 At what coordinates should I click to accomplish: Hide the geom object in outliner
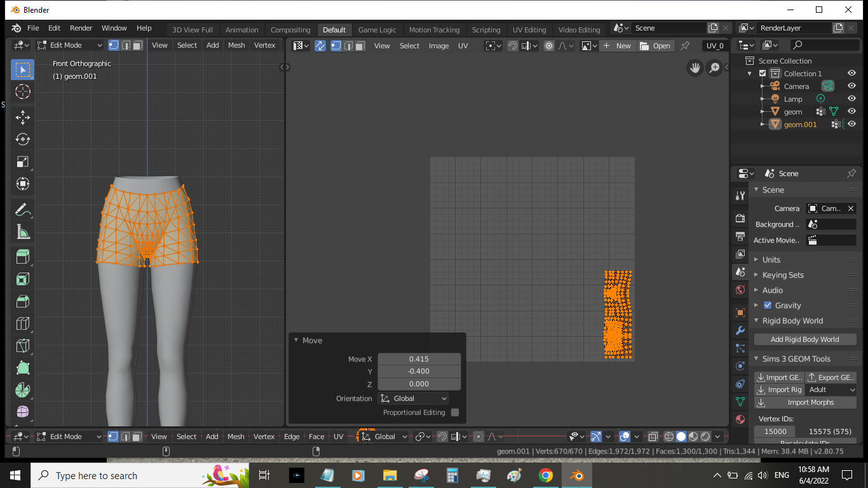pyautogui.click(x=851, y=111)
